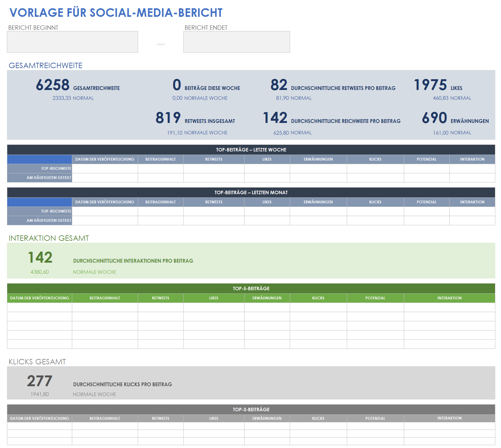501x448 pixels.
Task: Click POTENZIAL column header in Letzten Monat table
Action: [427, 202]
